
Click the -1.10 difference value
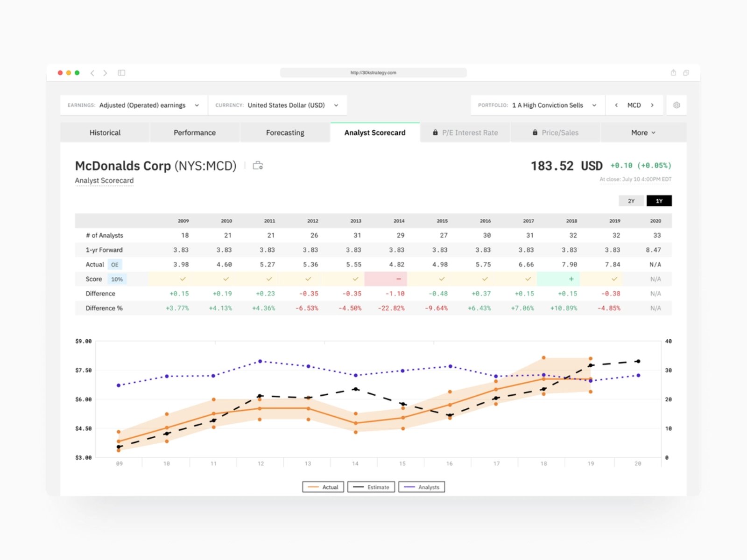pos(395,294)
